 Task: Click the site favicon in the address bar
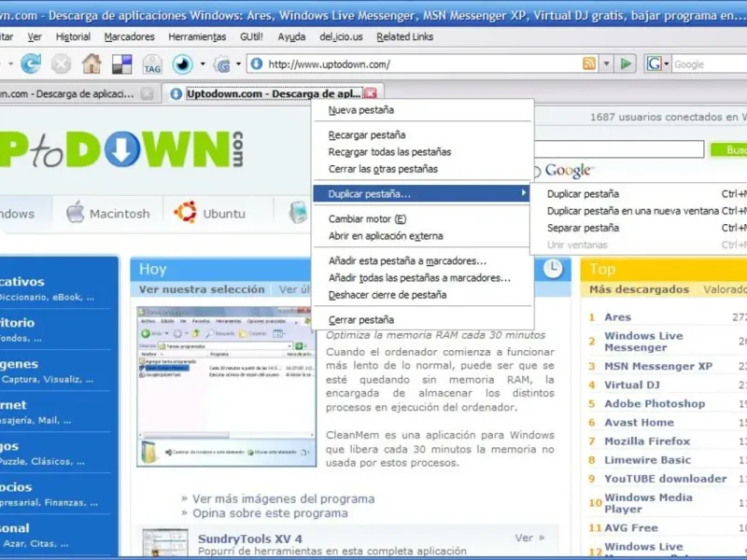(x=256, y=63)
